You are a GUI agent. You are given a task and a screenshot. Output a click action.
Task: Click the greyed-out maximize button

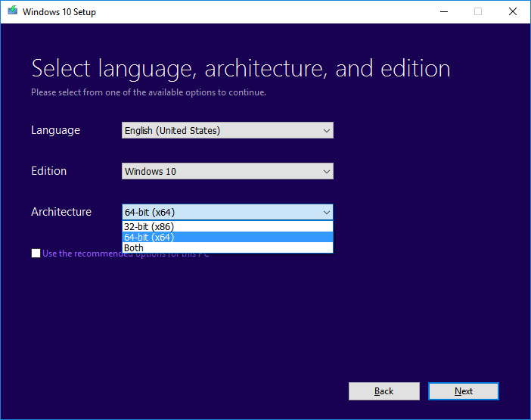(478, 11)
